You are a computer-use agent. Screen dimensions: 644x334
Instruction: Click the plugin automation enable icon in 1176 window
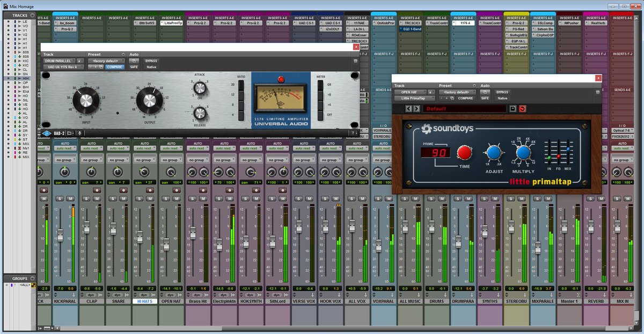[x=134, y=61]
